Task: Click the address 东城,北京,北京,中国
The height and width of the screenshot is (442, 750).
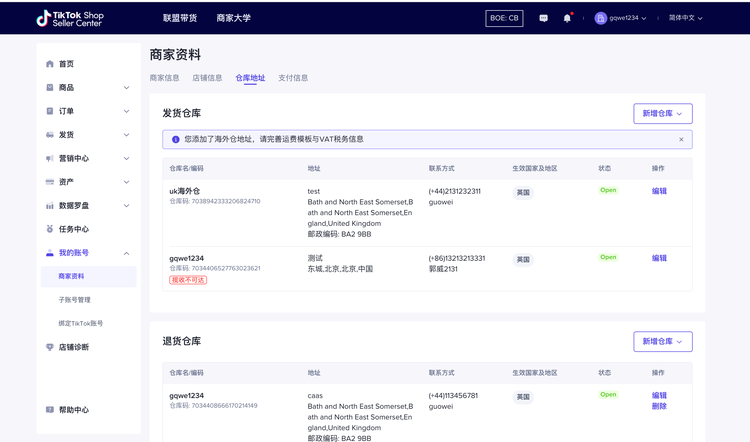Action: coord(340,269)
